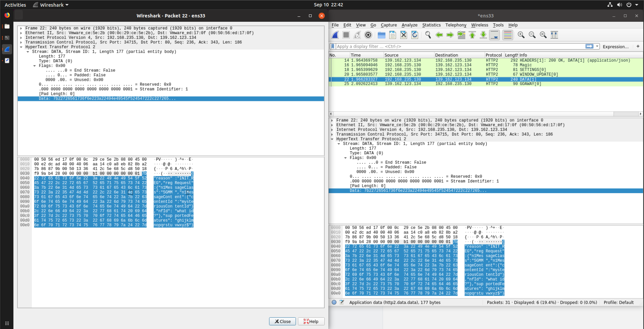
Task: Click the Expression... button
Action: [x=615, y=47]
